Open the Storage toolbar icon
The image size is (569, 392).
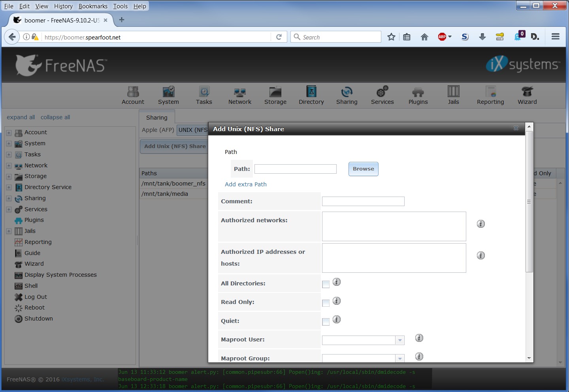point(275,95)
